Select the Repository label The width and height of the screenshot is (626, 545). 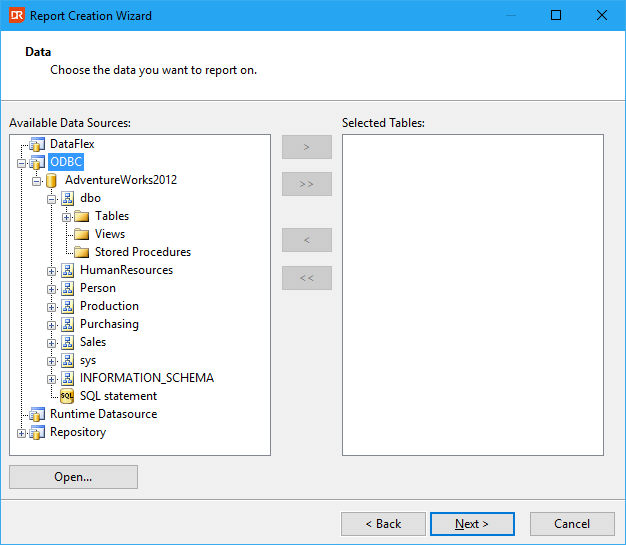[x=78, y=432]
